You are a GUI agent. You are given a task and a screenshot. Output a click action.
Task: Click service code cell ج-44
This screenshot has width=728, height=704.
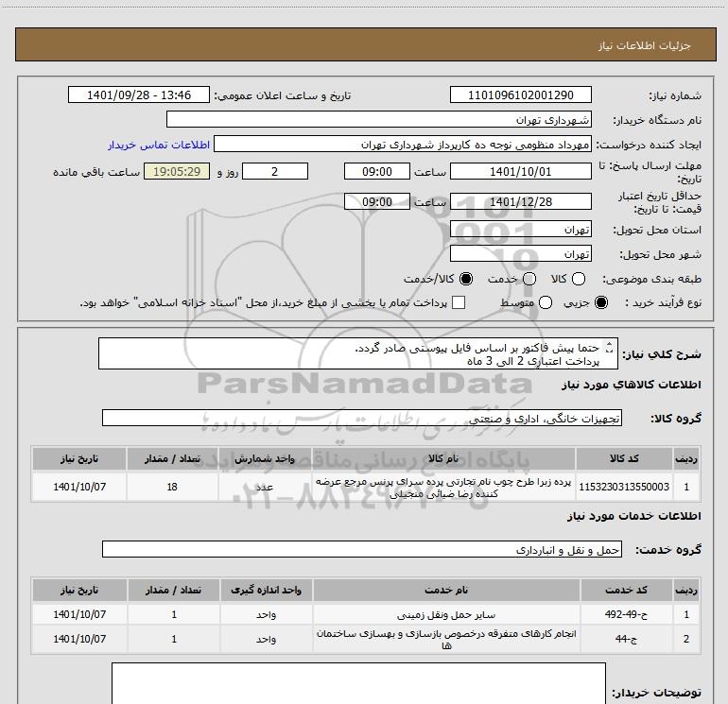coord(626,639)
